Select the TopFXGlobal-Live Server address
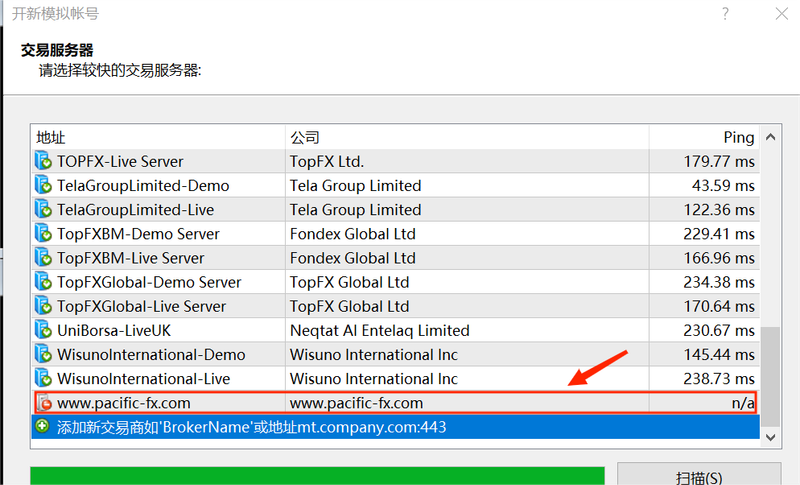This screenshot has width=800, height=485. tap(141, 307)
